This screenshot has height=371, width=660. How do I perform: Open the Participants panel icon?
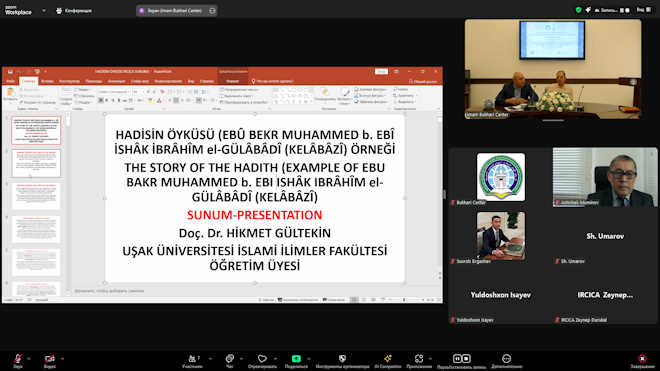click(x=192, y=359)
